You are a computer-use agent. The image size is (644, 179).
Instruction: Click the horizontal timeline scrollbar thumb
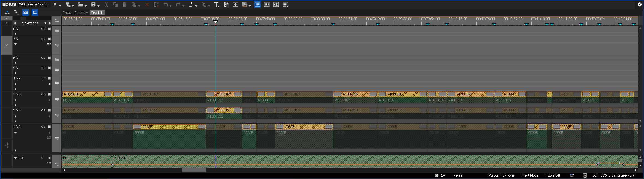pos(194,170)
